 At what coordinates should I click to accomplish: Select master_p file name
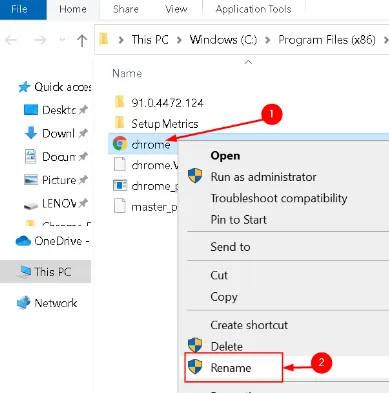154,207
